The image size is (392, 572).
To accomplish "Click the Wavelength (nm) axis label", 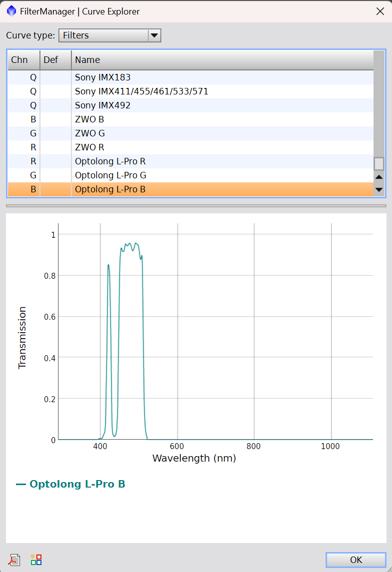I will pyautogui.click(x=194, y=458).
